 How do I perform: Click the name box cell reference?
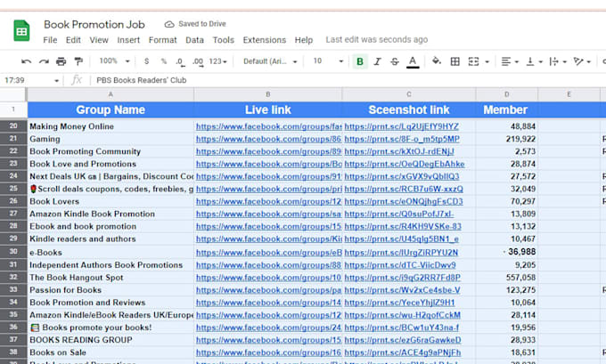pos(14,80)
